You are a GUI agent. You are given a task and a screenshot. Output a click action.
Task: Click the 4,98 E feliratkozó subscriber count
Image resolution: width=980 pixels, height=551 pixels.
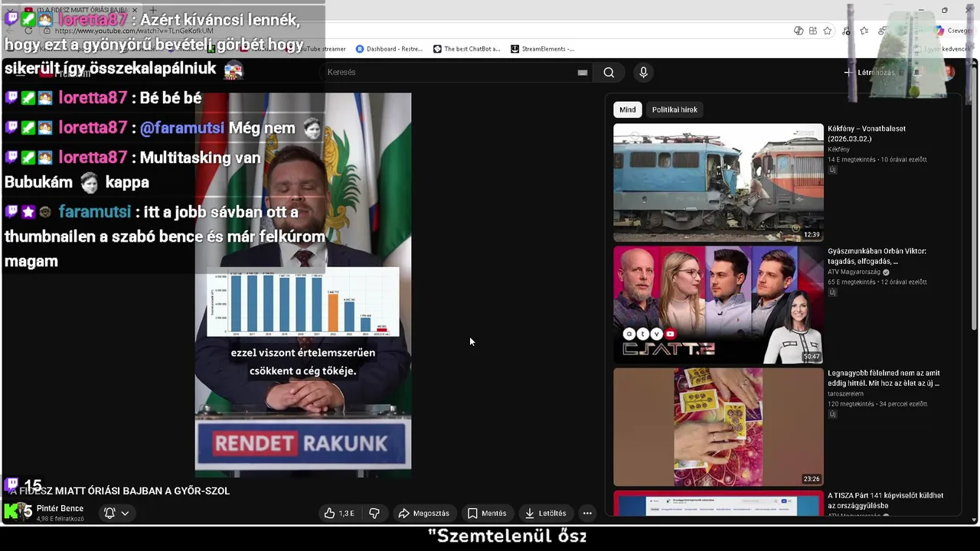pos(60,519)
